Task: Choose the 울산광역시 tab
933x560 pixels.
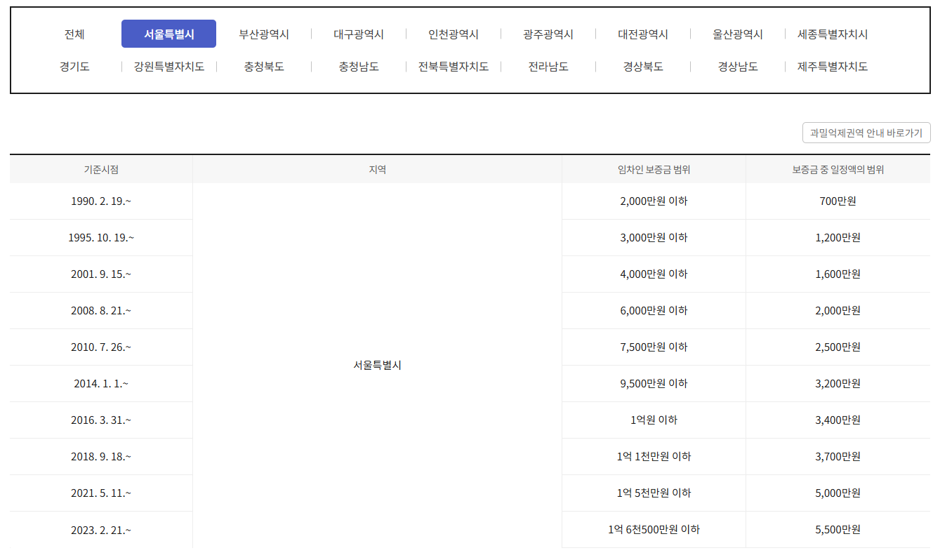Action: [738, 34]
